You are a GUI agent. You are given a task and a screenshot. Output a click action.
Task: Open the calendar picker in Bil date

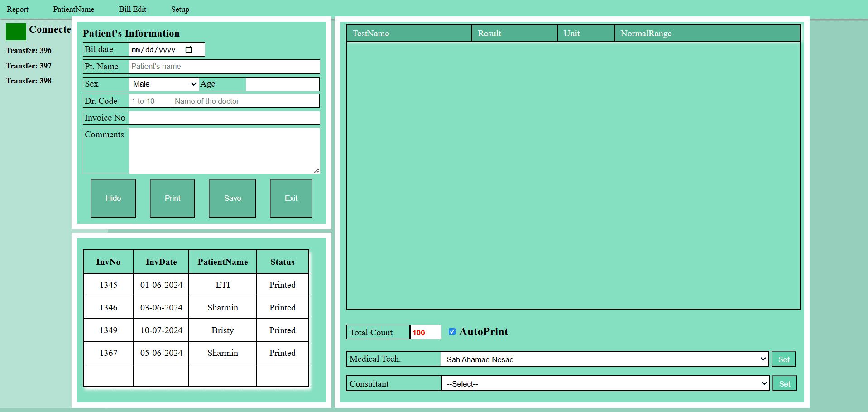click(189, 49)
